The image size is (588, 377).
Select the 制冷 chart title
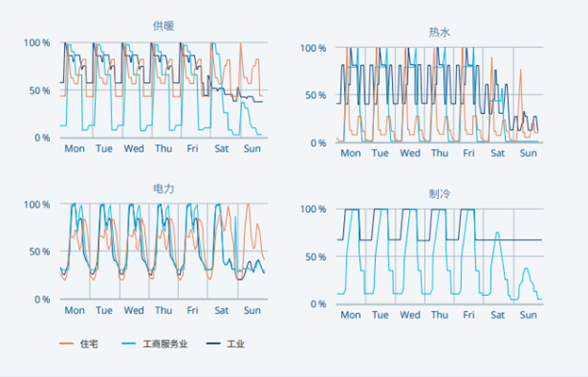438,193
